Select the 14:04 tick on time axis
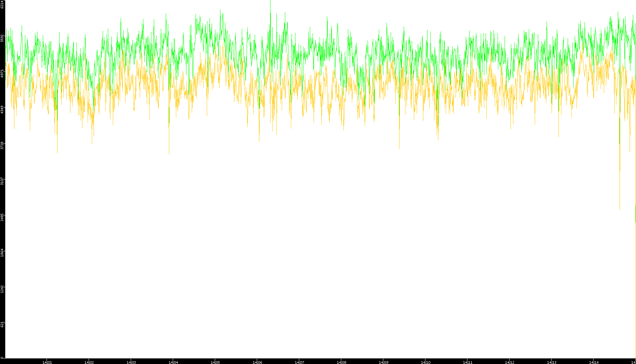The width and height of the screenshot is (636, 364). (173, 362)
